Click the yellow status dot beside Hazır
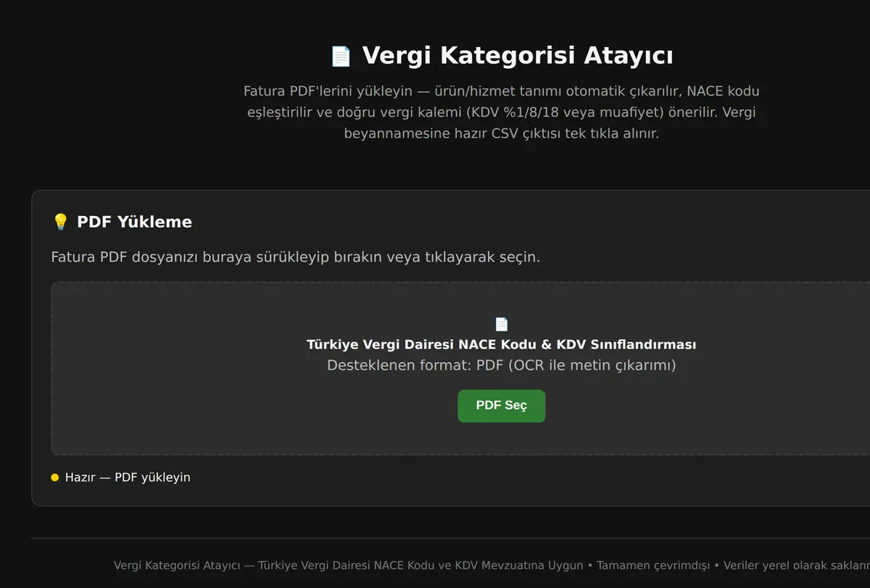This screenshot has height=588, width=870. (54, 478)
